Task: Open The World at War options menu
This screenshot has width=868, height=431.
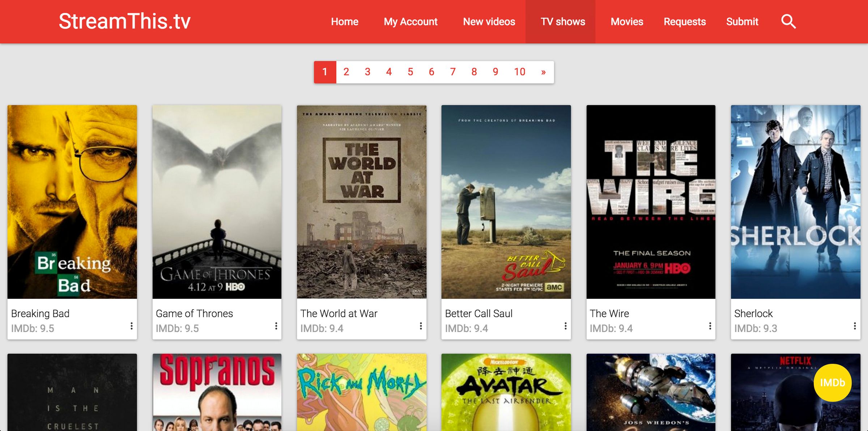Action: click(x=421, y=326)
